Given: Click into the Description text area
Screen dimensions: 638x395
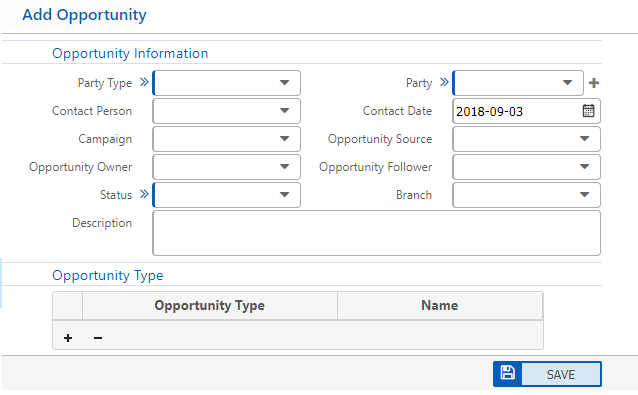Looking at the screenshot, I should click(376, 233).
